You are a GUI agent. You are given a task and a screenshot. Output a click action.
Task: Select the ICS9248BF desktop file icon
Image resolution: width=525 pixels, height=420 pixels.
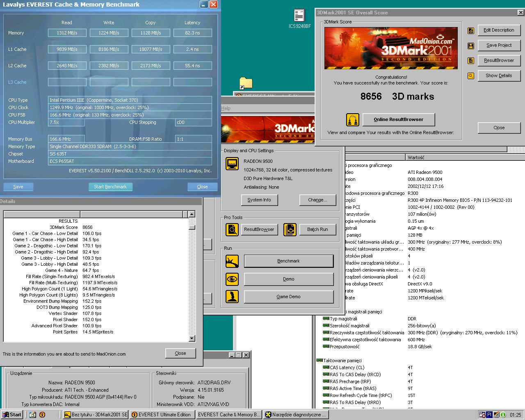point(299,19)
